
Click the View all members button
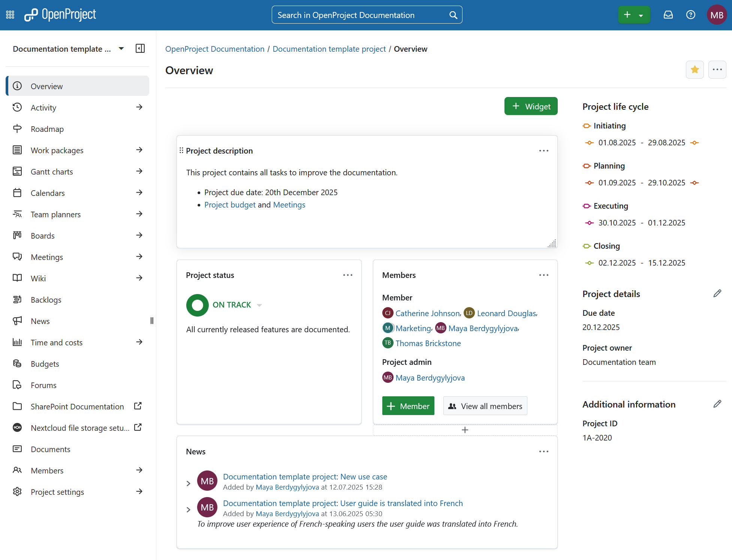pyautogui.click(x=485, y=406)
